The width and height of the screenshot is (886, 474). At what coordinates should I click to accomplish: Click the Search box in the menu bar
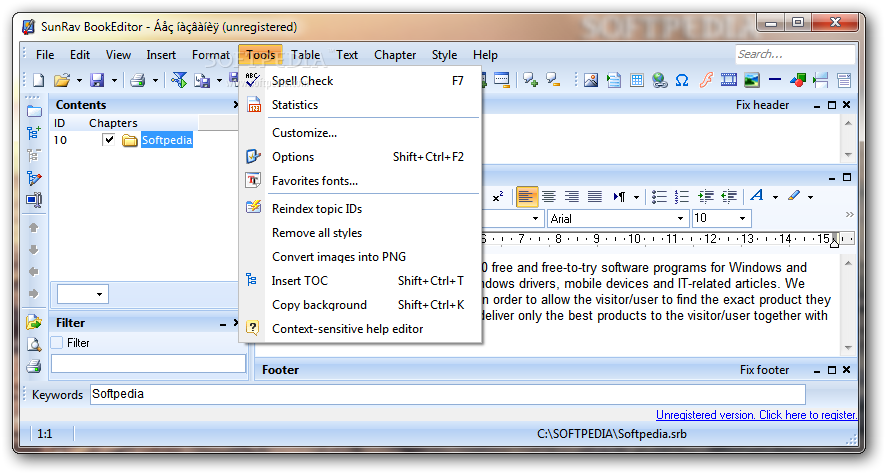click(795, 54)
